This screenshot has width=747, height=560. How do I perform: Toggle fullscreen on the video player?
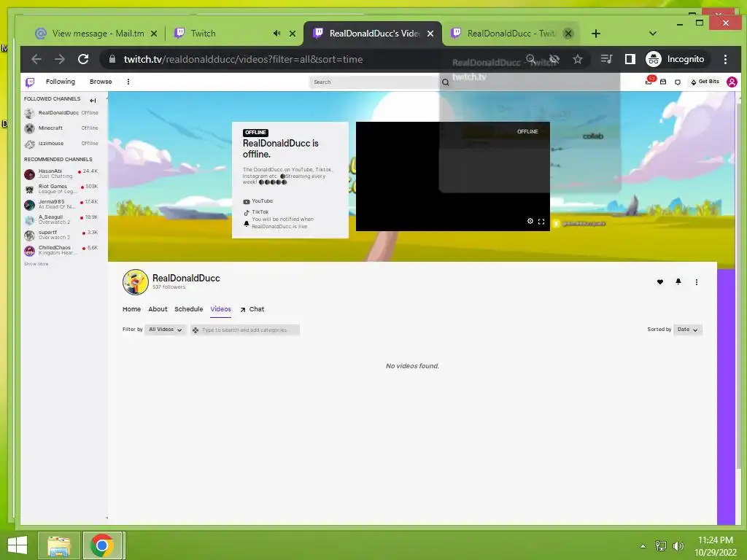pyautogui.click(x=541, y=222)
